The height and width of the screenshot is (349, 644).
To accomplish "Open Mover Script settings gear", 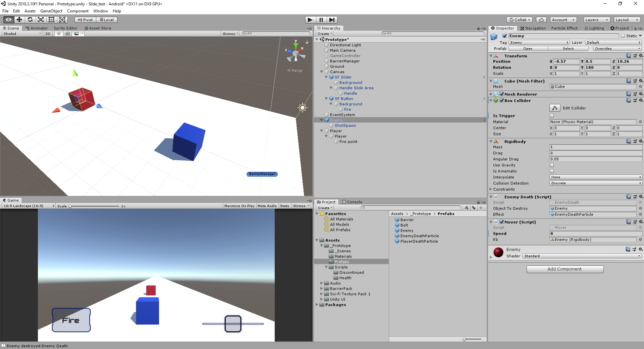I will coord(641,222).
